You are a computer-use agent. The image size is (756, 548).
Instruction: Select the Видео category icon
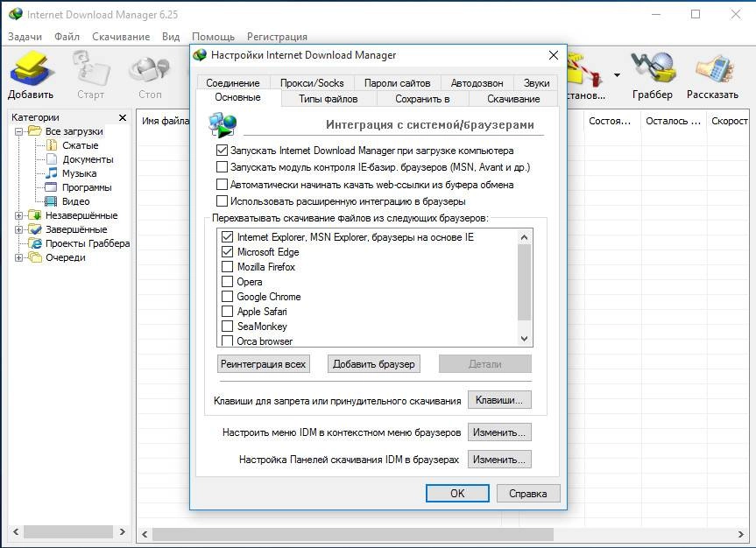51,201
